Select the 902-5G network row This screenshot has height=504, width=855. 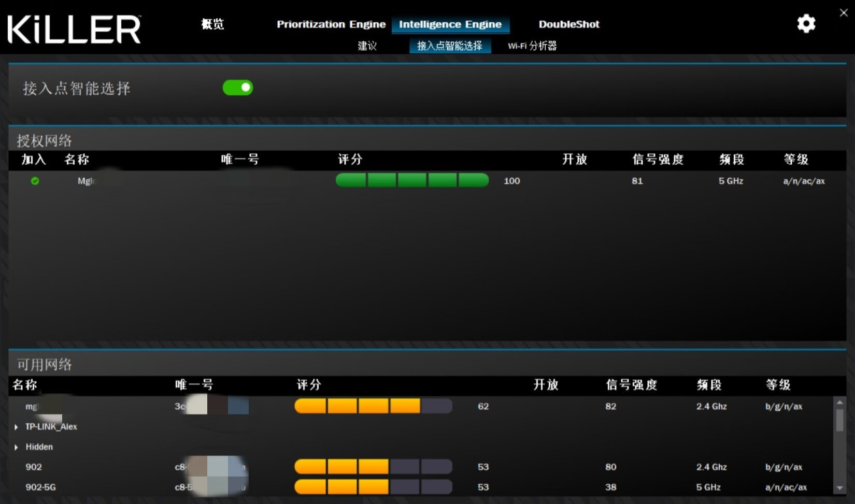(41, 487)
